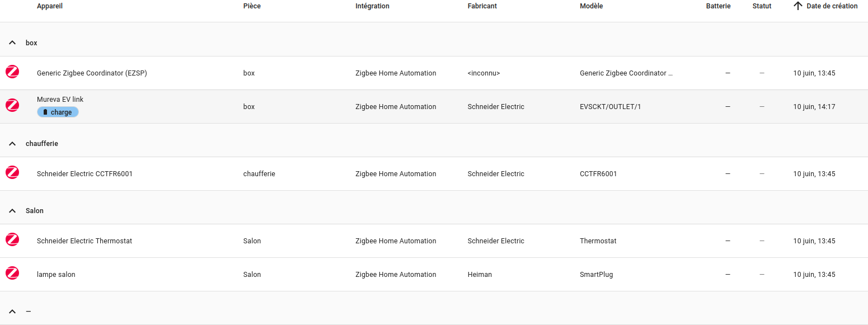Open the lampe salon device

click(x=56, y=275)
